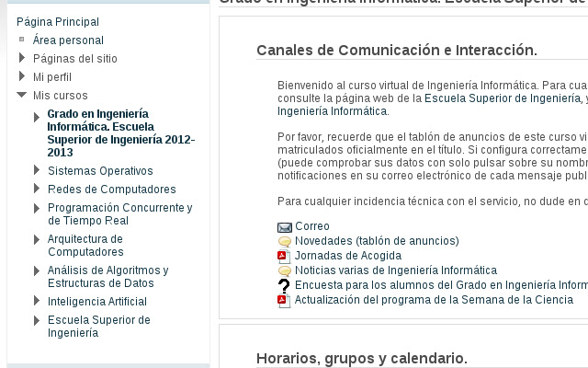Click the Horarios, grupos y calendario heading

[362, 359]
